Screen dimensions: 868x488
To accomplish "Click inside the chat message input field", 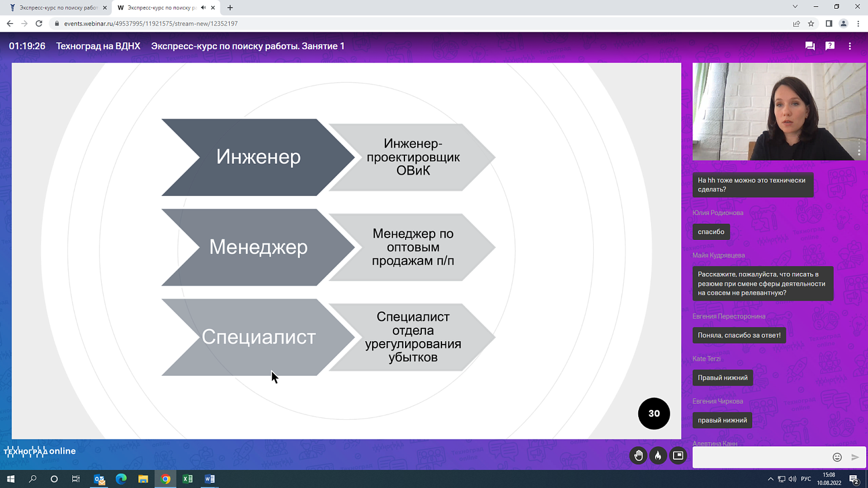I will [758, 457].
